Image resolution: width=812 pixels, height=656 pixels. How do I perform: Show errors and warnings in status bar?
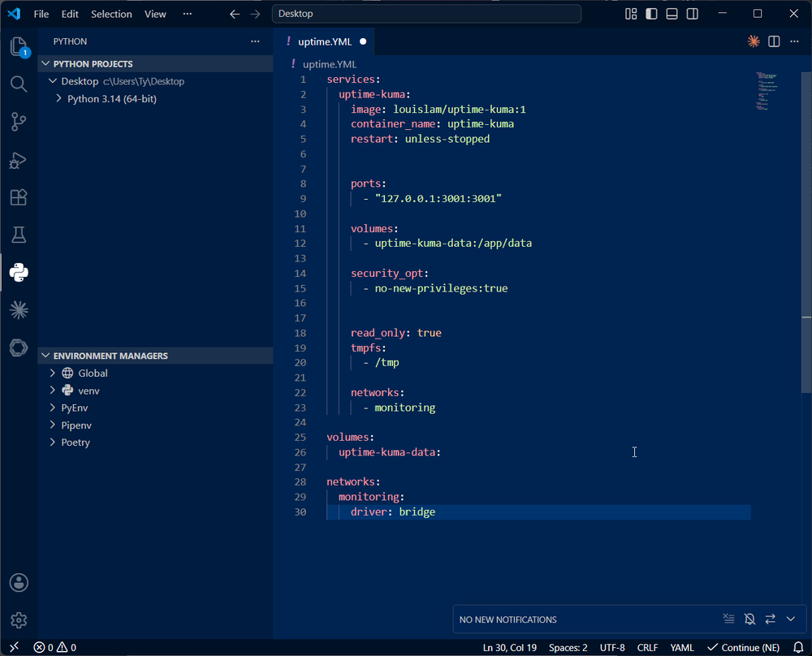(x=55, y=647)
